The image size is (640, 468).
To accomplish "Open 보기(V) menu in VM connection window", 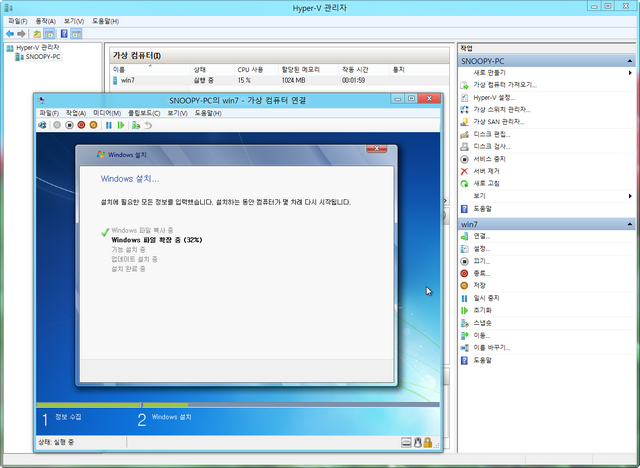I will point(177,113).
